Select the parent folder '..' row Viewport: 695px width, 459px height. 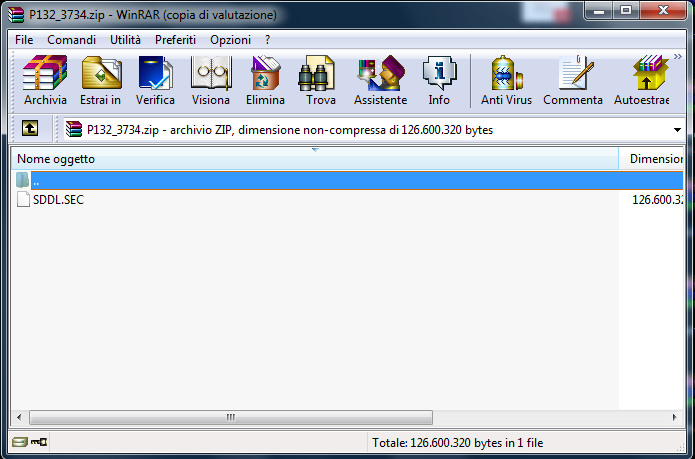click(x=347, y=180)
